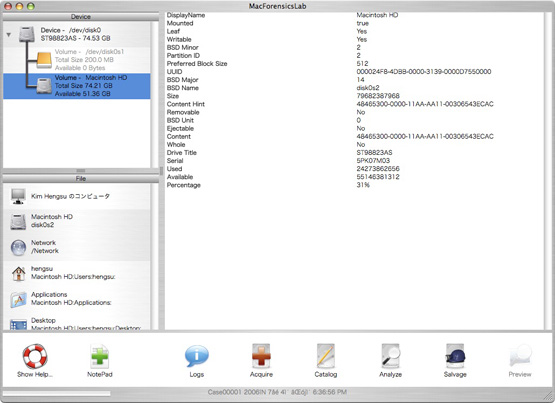Select Volume Macintosh HD row

(x=76, y=86)
